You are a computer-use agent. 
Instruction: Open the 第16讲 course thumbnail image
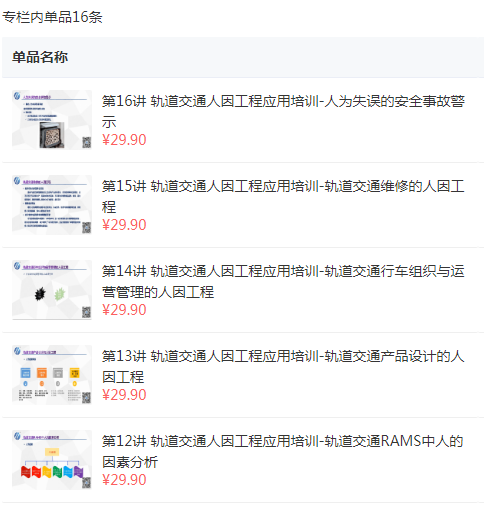coord(52,120)
